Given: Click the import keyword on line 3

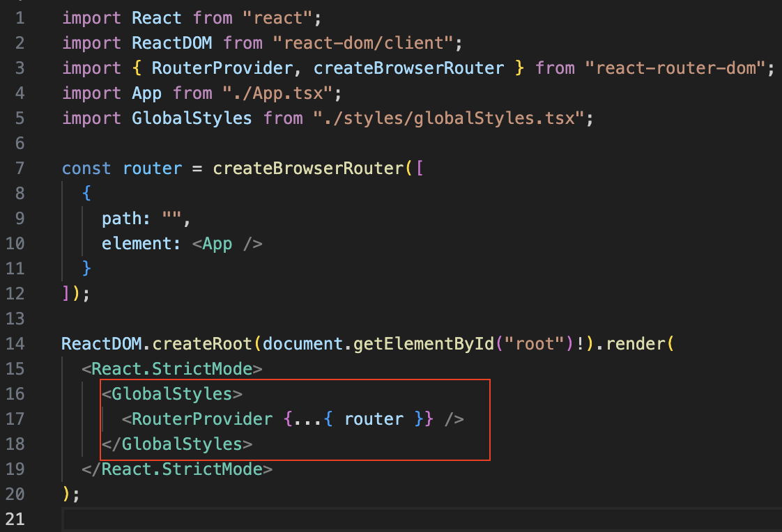Looking at the screenshot, I should coord(91,68).
